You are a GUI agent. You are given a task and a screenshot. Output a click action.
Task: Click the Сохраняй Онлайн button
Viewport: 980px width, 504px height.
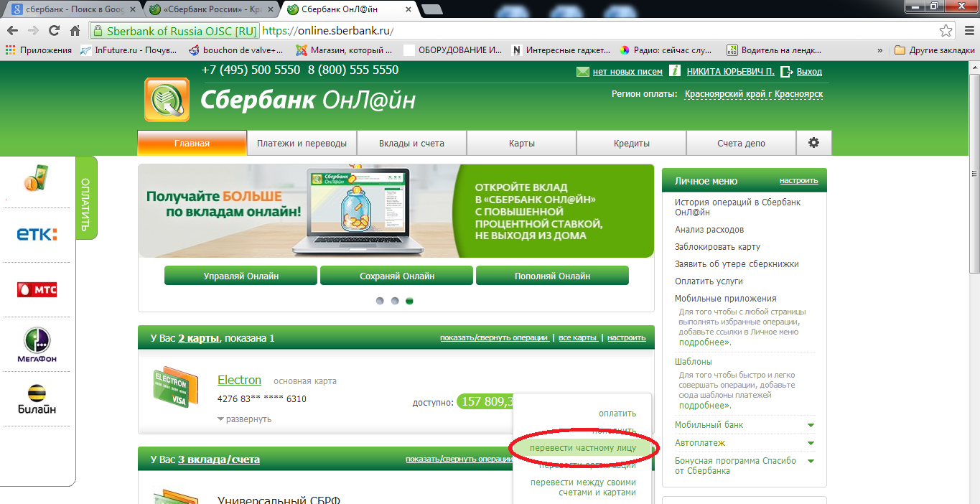coord(396,276)
